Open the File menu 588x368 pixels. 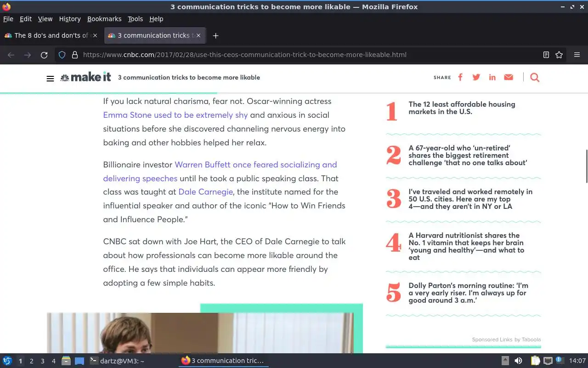point(8,19)
